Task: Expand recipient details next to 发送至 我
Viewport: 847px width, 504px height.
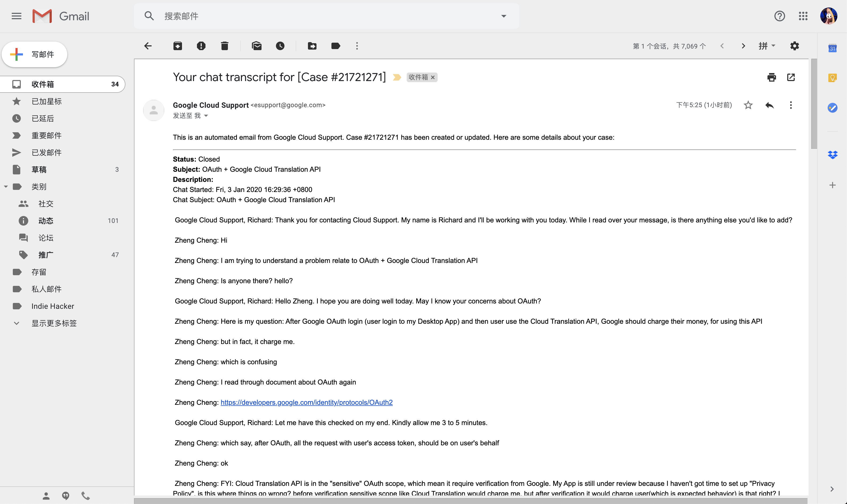Action: [206, 116]
